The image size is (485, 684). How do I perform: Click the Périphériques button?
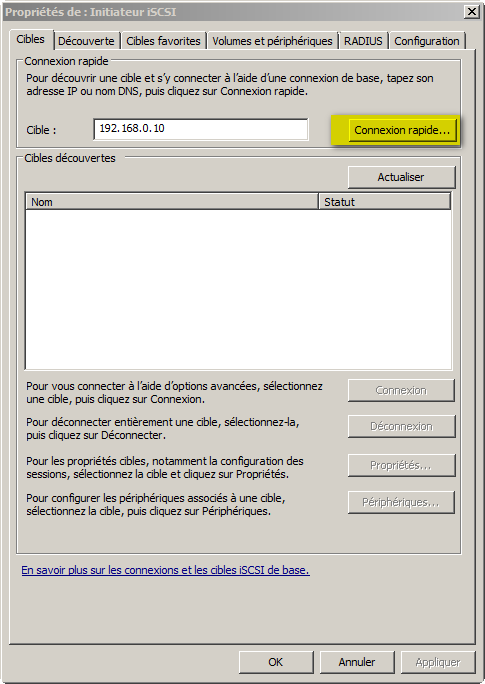pos(401,503)
